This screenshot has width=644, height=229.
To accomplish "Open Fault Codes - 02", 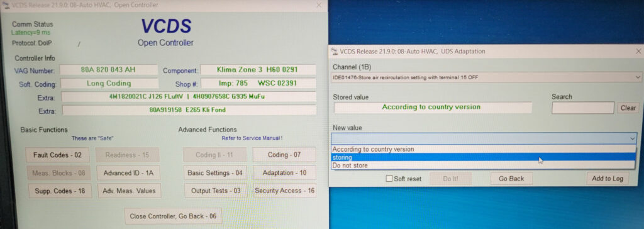I will pyautogui.click(x=57, y=155).
